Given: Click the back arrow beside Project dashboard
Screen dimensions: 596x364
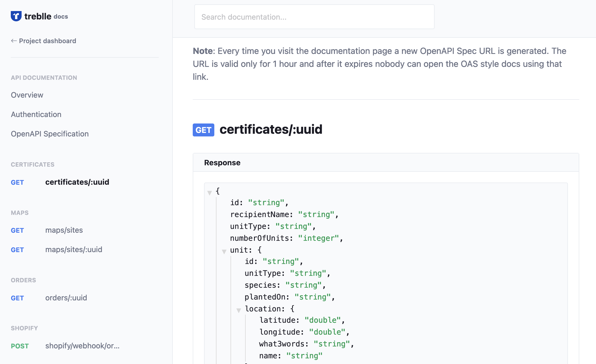Looking at the screenshot, I should coord(14,41).
